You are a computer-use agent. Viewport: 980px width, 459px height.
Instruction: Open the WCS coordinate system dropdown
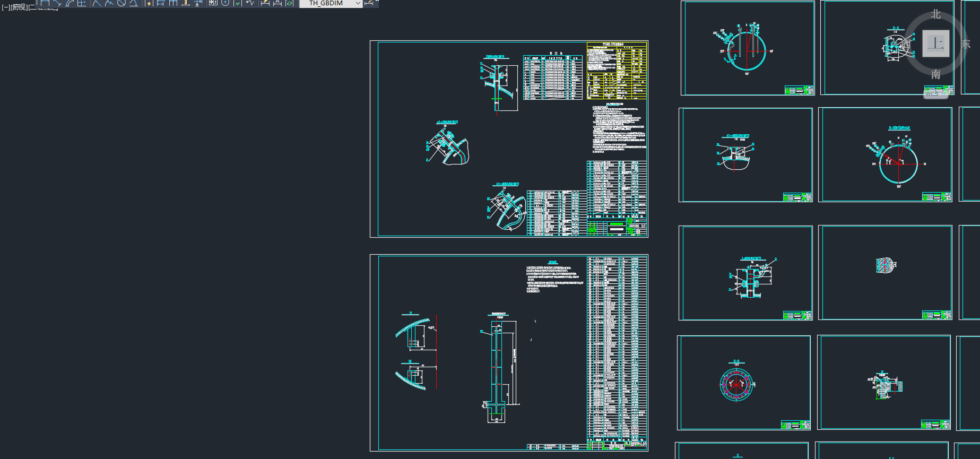tap(936, 93)
